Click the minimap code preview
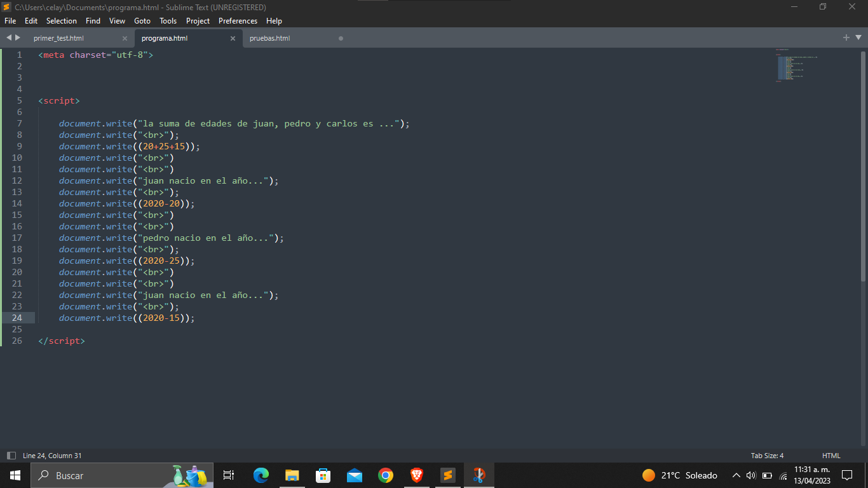868x488 pixels. click(797, 65)
